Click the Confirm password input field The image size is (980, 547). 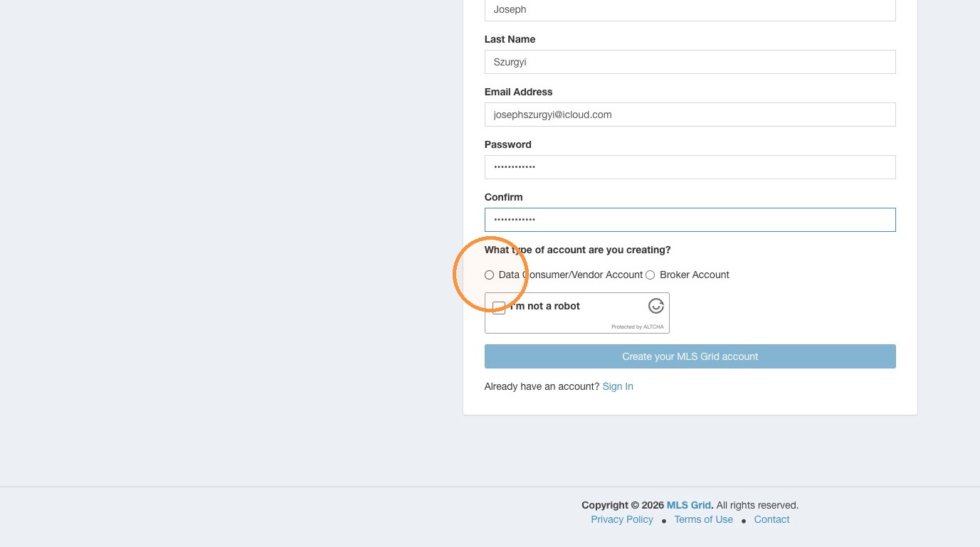pyautogui.click(x=690, y=220)
